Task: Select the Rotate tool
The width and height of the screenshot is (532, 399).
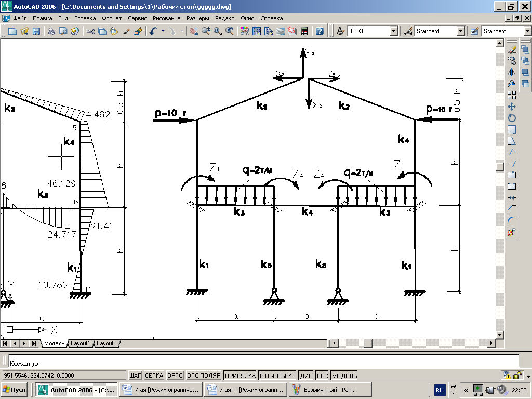Action: (512, 118)
